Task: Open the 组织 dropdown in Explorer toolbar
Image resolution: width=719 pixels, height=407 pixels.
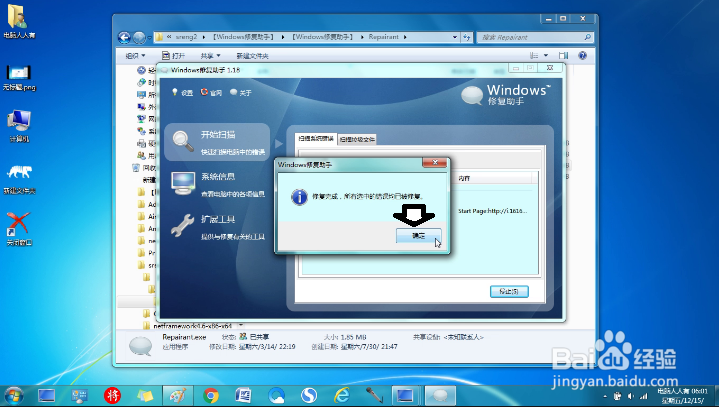Action: (x=135, y=56)
